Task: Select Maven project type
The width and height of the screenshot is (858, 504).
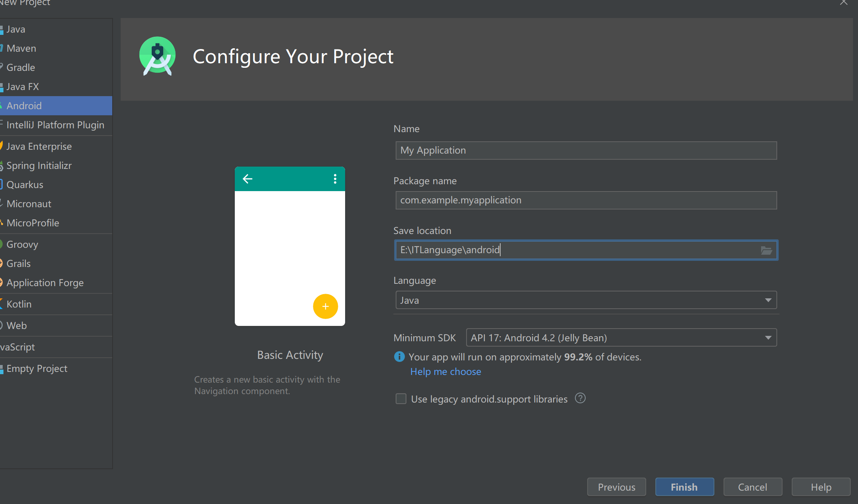Action: (56, 48)
